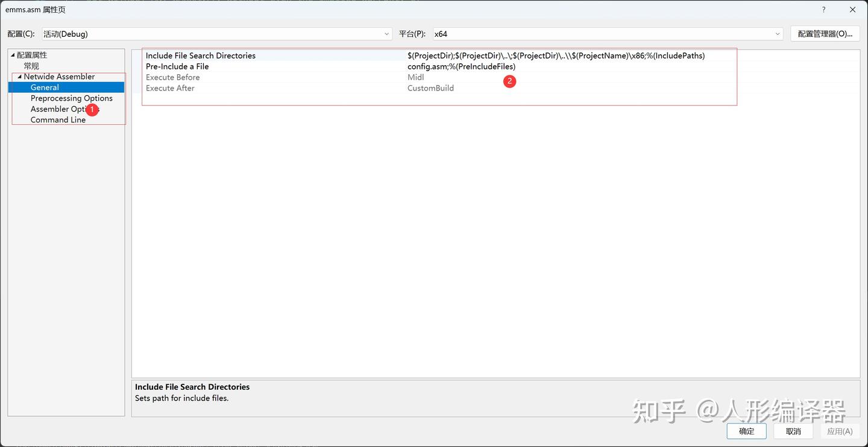Select the 常规 tree item

[x=31, y=65]
